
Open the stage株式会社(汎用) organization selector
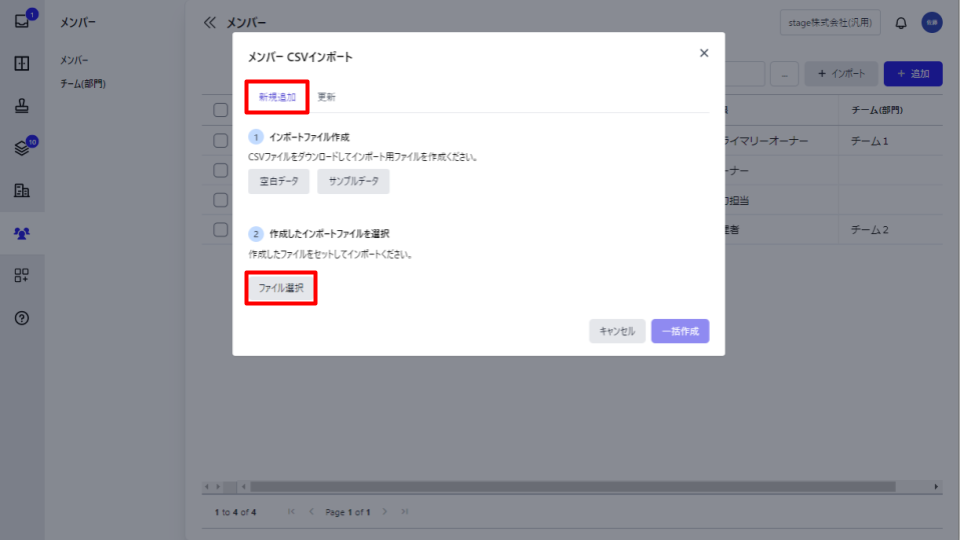point(830,23)
